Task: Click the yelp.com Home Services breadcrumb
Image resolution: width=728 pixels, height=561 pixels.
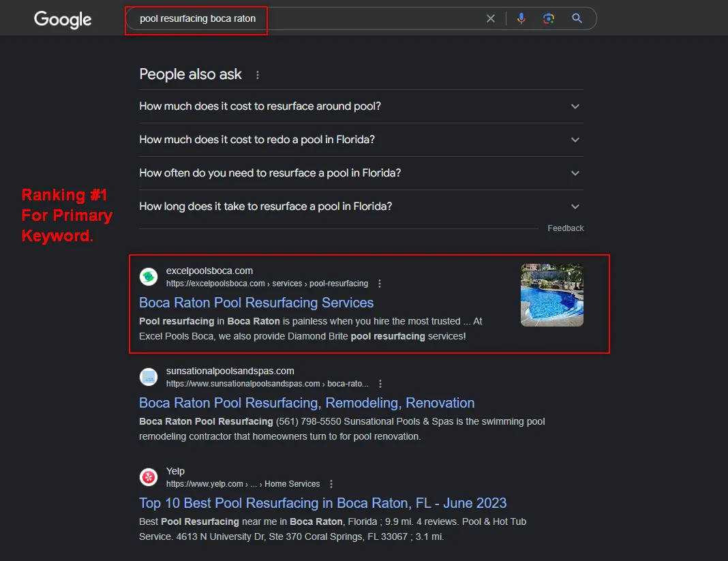Action: click(x=243, y=484)
